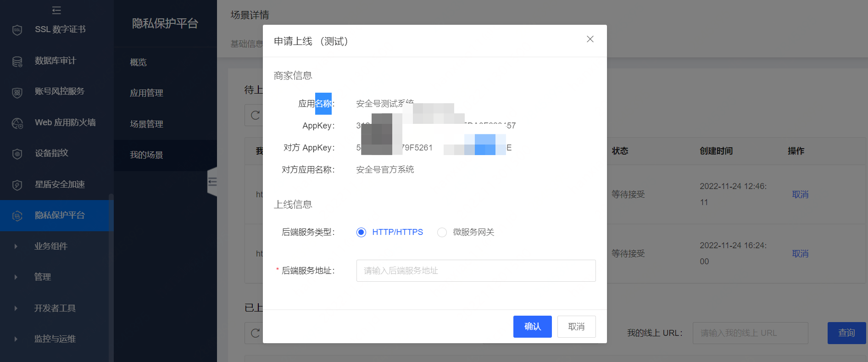The height and width of the screenshot is (362, 868).
Task: Click the 星盾安全加速 icon
Action: pos(17,185)
